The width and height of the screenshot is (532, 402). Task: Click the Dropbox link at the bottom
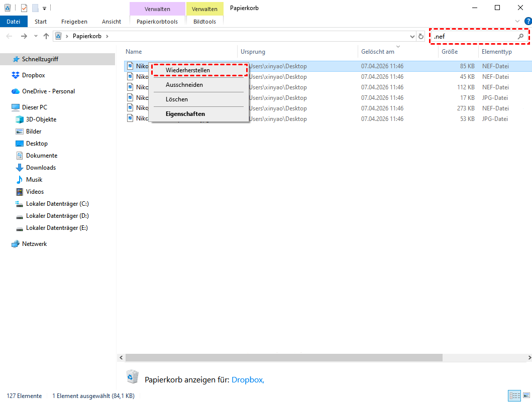coord(248,379)
